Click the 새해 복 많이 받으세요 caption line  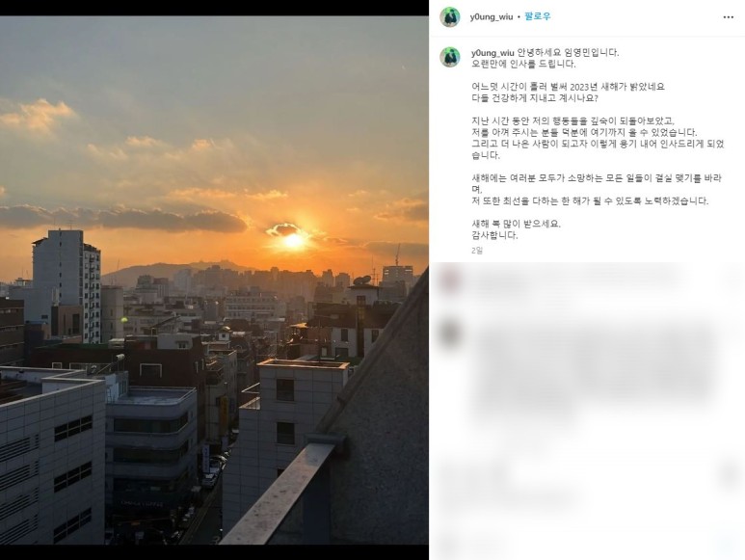pyautogui.click(x=516, y=224)
